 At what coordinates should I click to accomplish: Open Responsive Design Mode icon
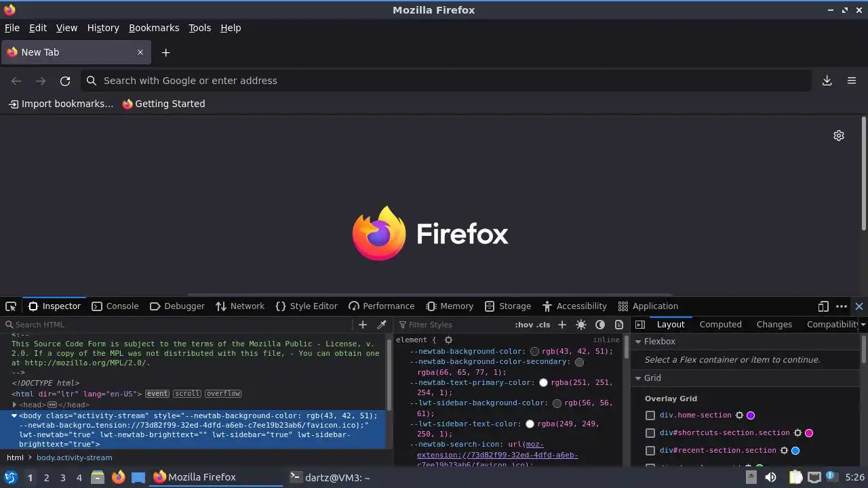pos(823,306)
